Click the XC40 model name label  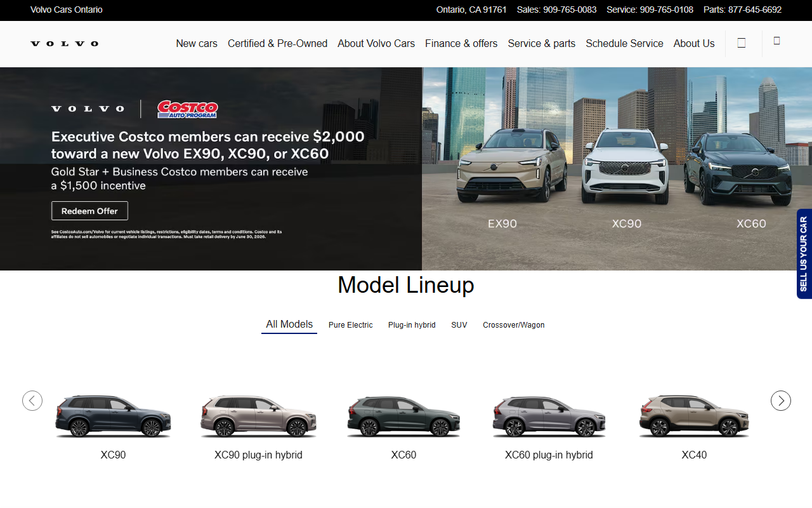pyautogui.click(x=694, y=455)
